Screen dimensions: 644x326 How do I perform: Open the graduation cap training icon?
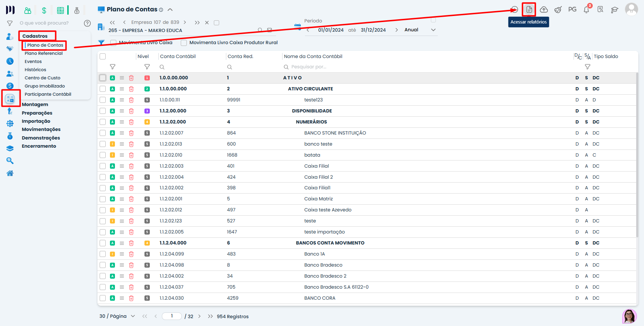[614, 10]
